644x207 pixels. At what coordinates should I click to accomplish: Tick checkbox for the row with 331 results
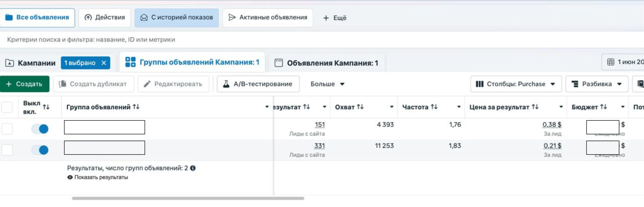pos(7,150)
